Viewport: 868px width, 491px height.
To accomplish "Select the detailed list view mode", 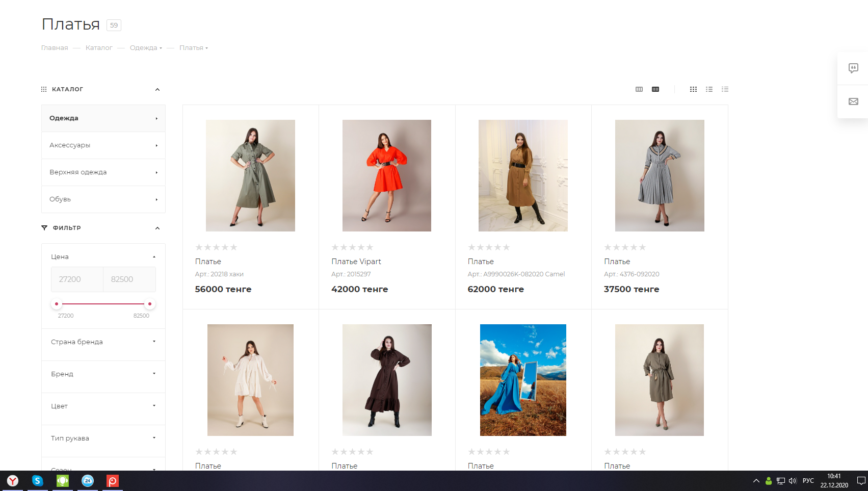I will 709,89.
